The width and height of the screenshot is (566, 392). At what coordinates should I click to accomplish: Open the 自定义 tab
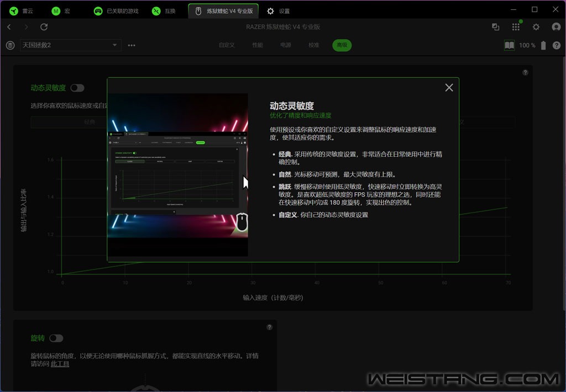[x=227, y=45]
